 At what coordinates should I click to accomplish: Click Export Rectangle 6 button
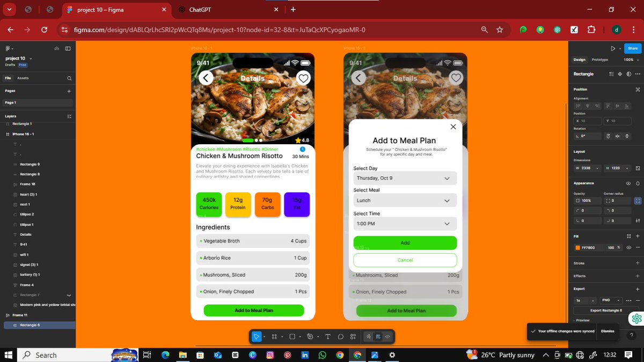coord(606,311)
